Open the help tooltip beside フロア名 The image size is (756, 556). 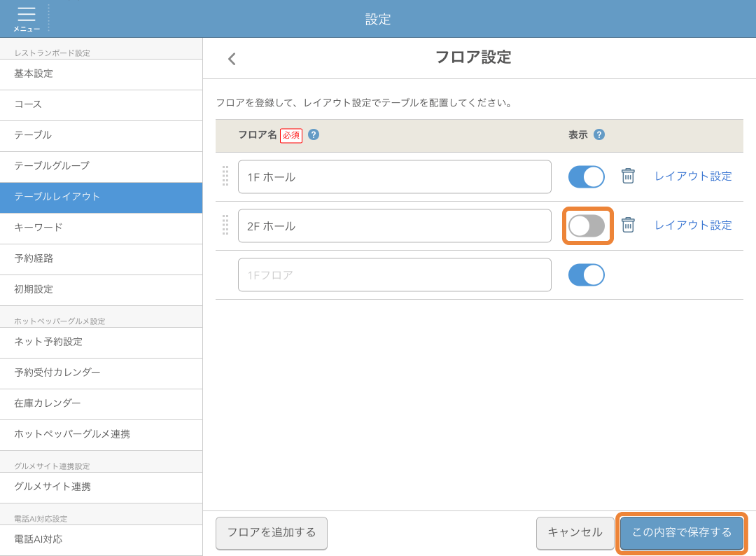pyautogui.click(x=313, y=134)
